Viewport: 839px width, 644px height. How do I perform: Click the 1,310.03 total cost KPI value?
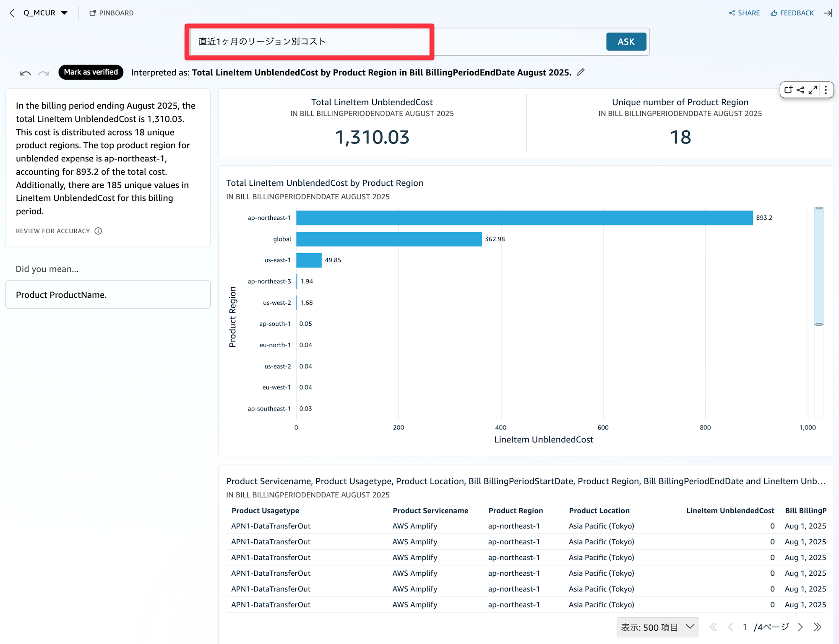coord(372,137)
